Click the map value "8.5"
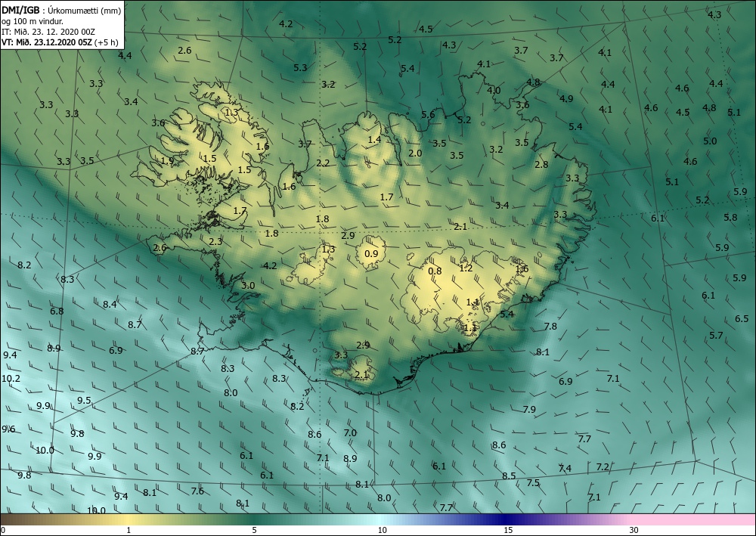The width and height of the screenshot is (756, 536). point(509,476)
